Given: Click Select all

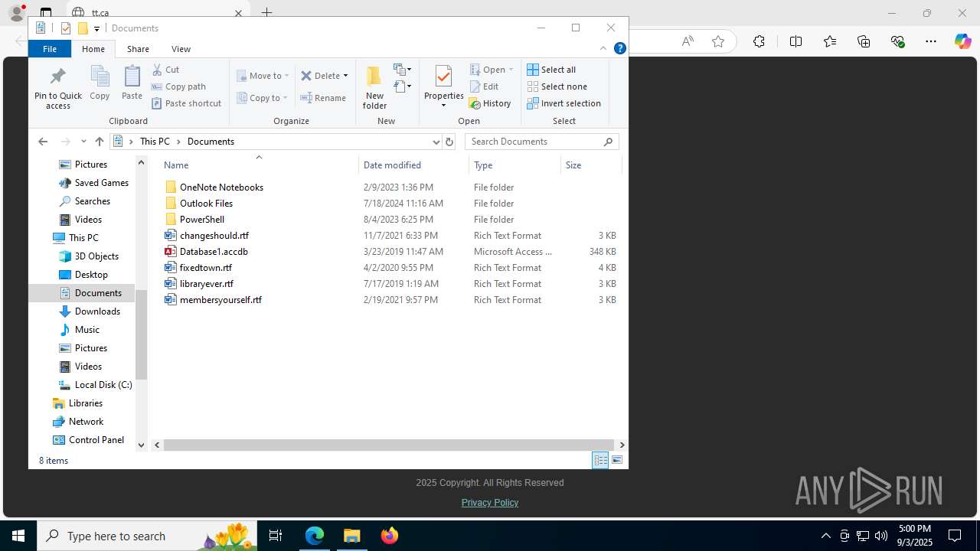Looking at the screenshot, I should point(551,70).
